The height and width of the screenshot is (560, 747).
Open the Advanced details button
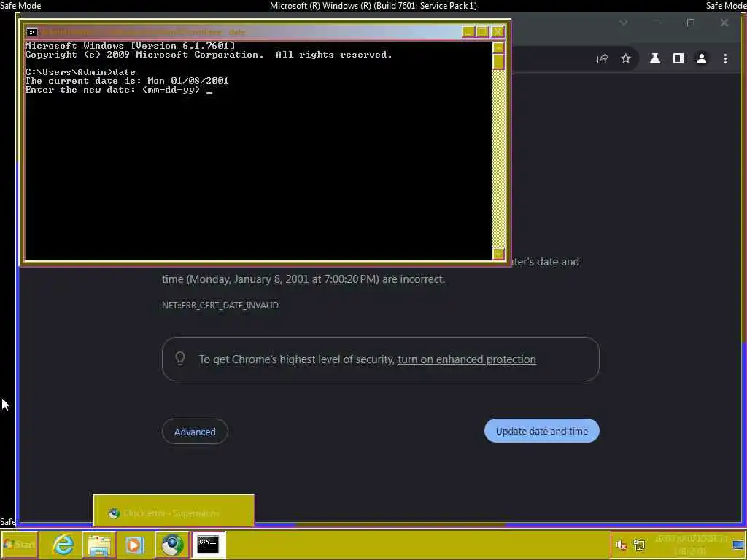pyautogui.click(x=195, y=432)
